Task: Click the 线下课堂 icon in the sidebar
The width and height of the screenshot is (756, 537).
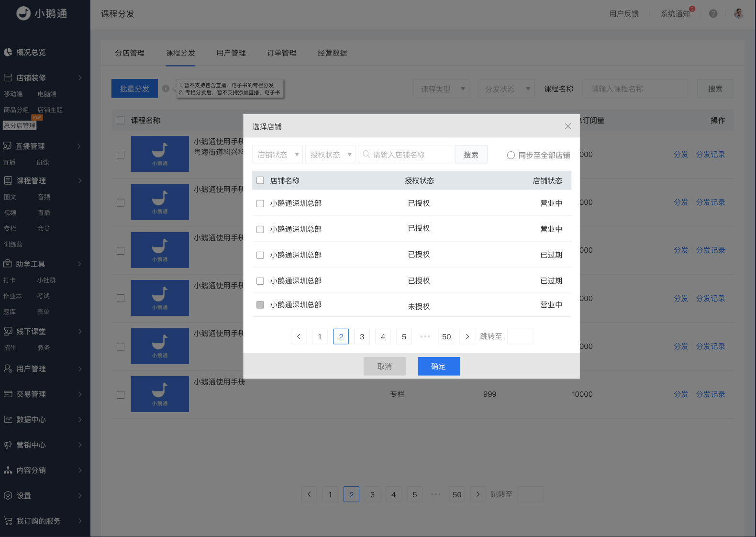Action: click(8, 331)
